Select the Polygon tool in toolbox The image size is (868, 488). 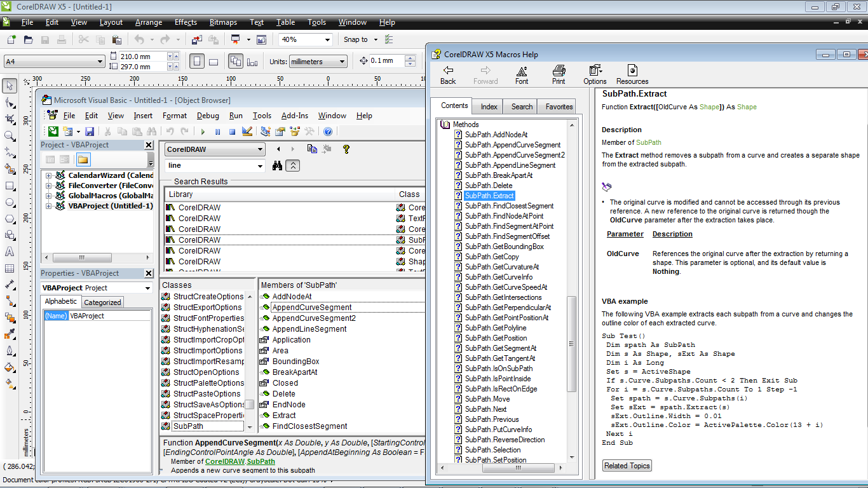(10, 219)
